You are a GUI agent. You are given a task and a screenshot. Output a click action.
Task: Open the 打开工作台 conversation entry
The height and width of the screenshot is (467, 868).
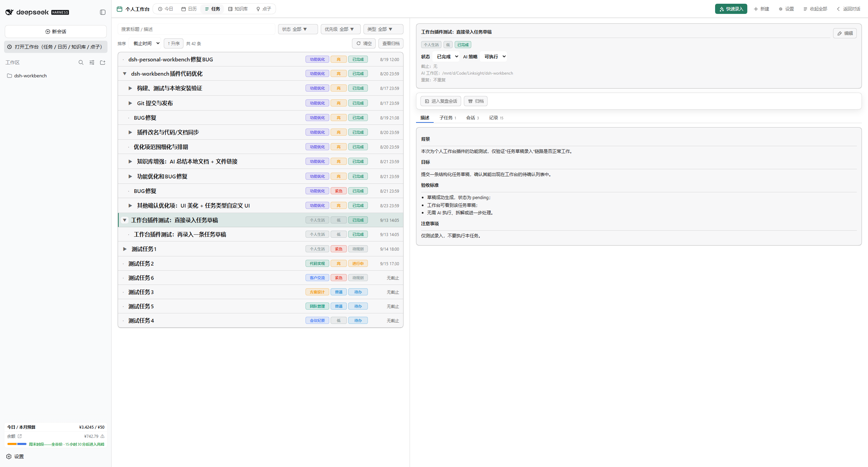point(56,47)
